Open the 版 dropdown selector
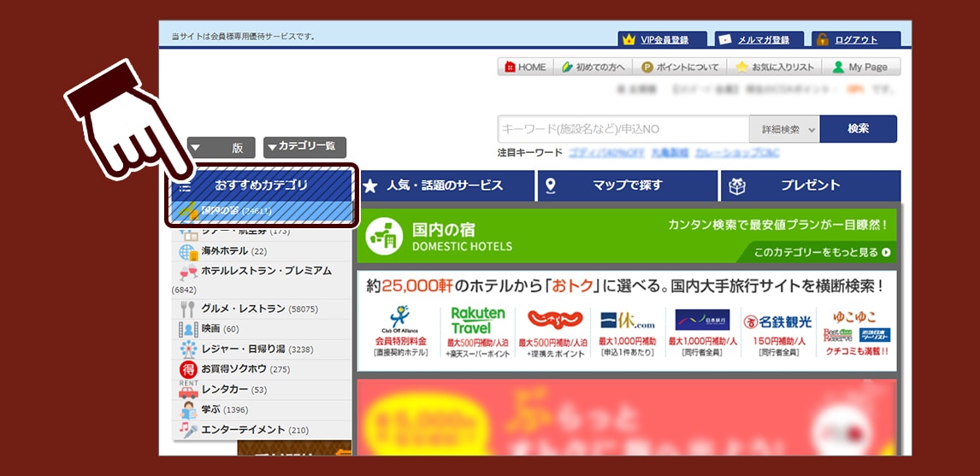Screen dimensions: 980x476 tap(221, 148)
